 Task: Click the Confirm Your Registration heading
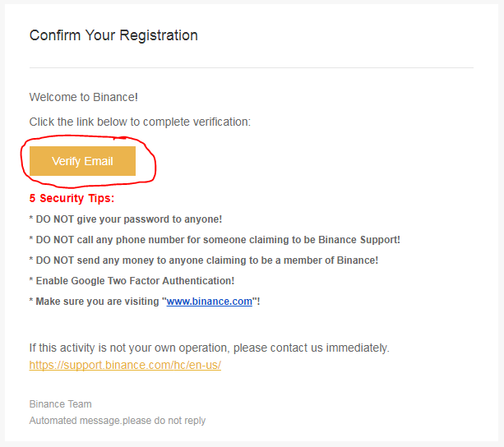(x=113, y=35)
